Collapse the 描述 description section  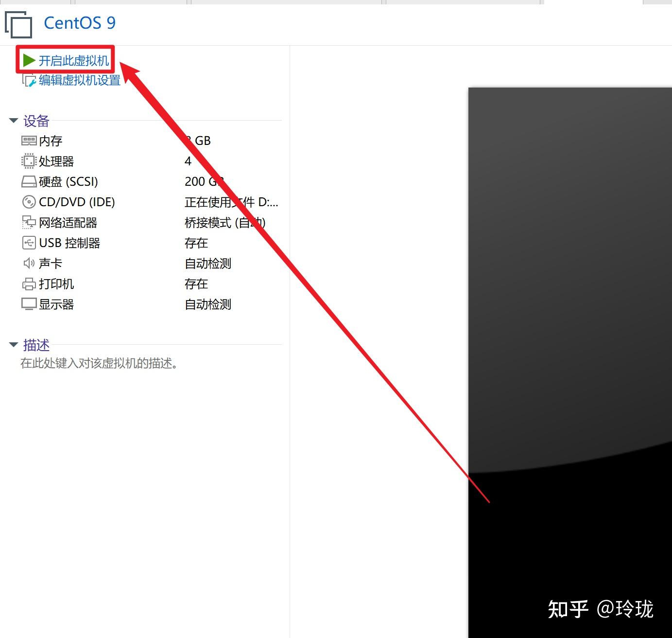point(13,344)
